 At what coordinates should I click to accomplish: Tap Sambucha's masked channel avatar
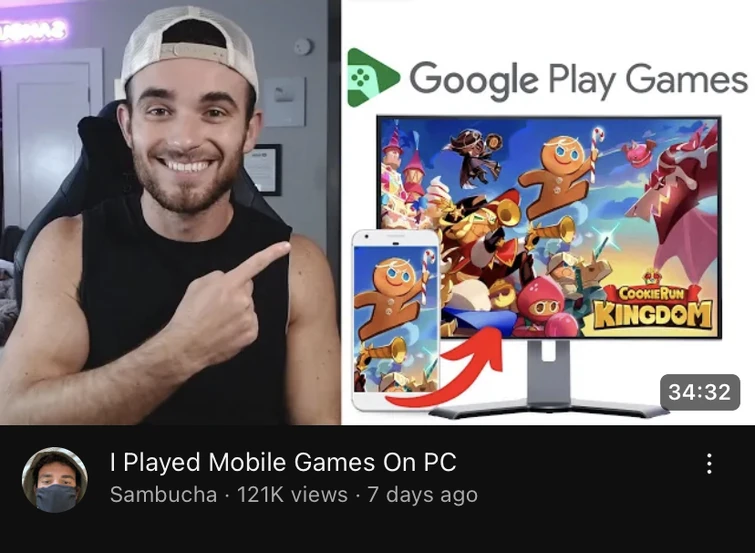54,480
